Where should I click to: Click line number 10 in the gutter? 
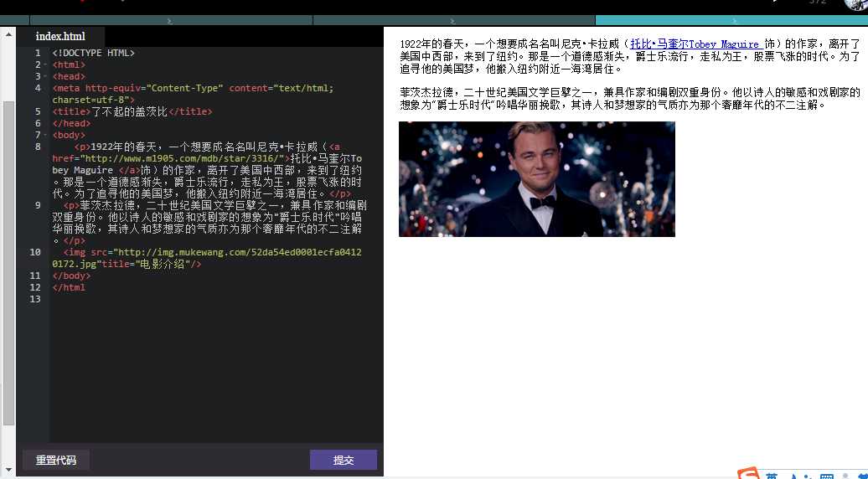click(x=35, y=252)
